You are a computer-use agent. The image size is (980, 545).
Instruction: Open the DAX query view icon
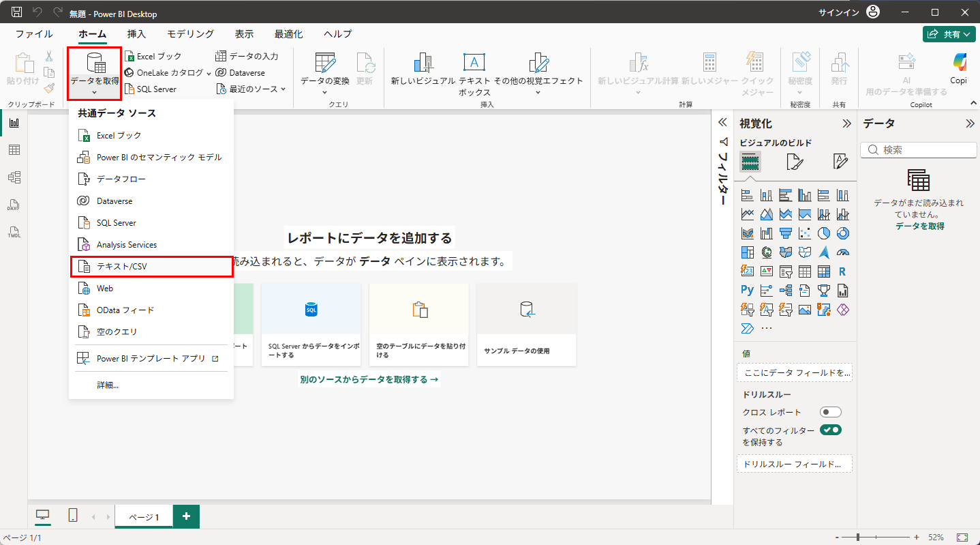tap(14, 205)
